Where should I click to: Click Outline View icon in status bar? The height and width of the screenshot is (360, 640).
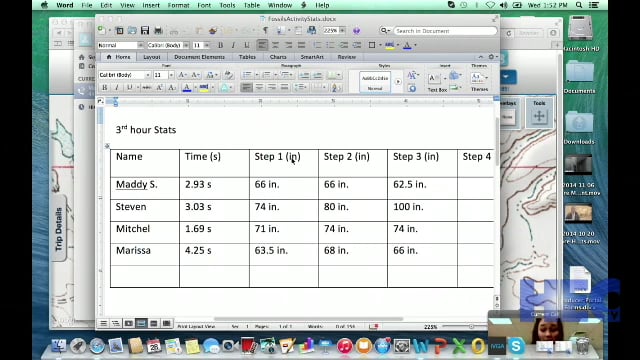point(116,324)
